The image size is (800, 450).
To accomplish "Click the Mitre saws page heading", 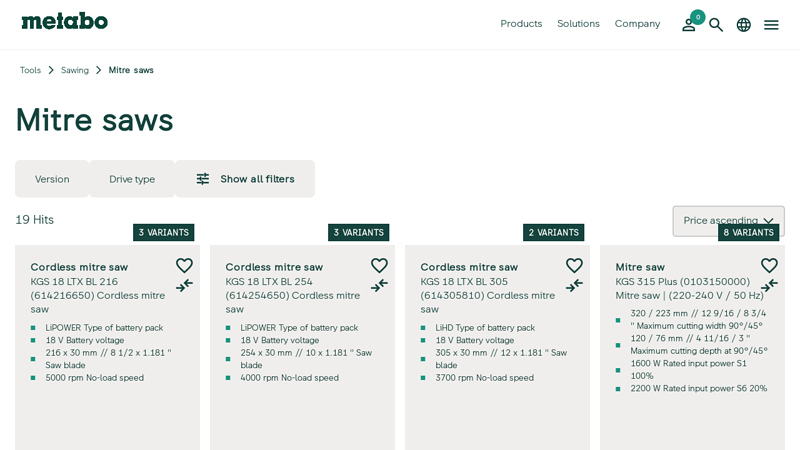I will 94,120.
